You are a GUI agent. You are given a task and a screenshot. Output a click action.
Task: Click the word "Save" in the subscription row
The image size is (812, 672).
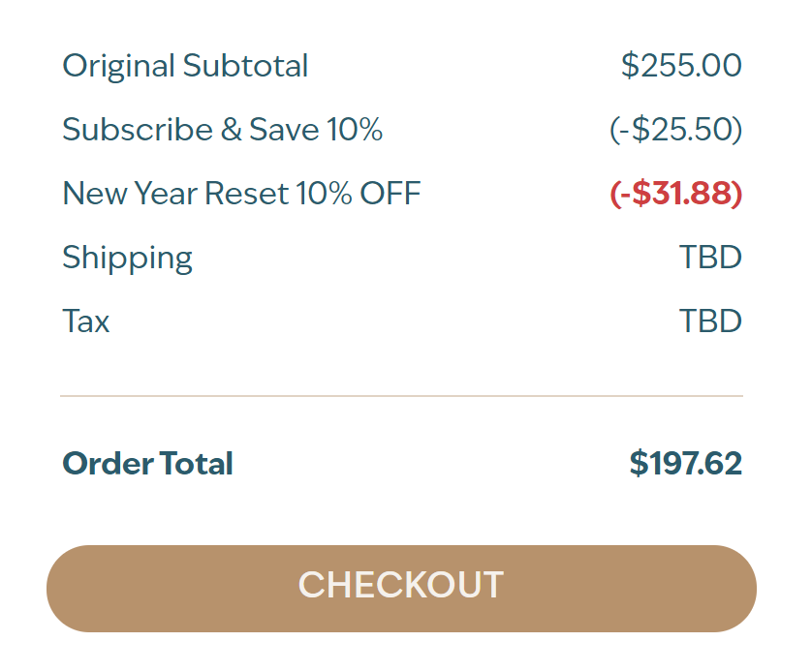click(283, 130)
